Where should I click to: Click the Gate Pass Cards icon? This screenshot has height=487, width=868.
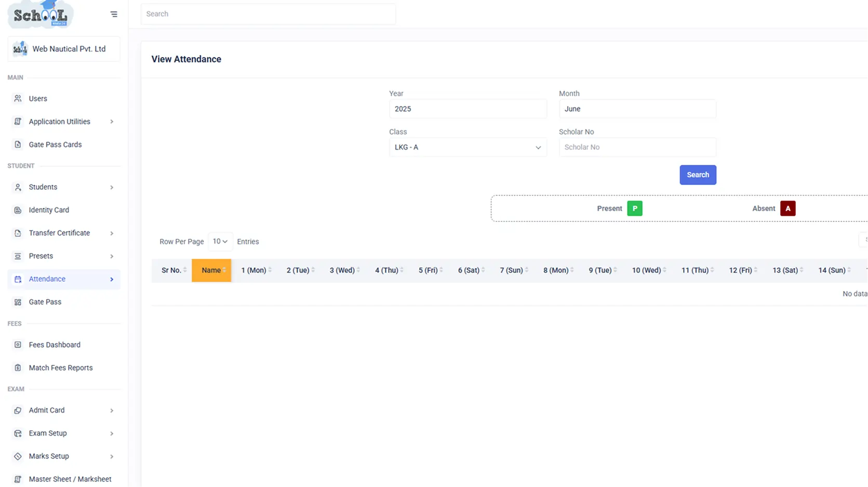(x=18, y=144)
